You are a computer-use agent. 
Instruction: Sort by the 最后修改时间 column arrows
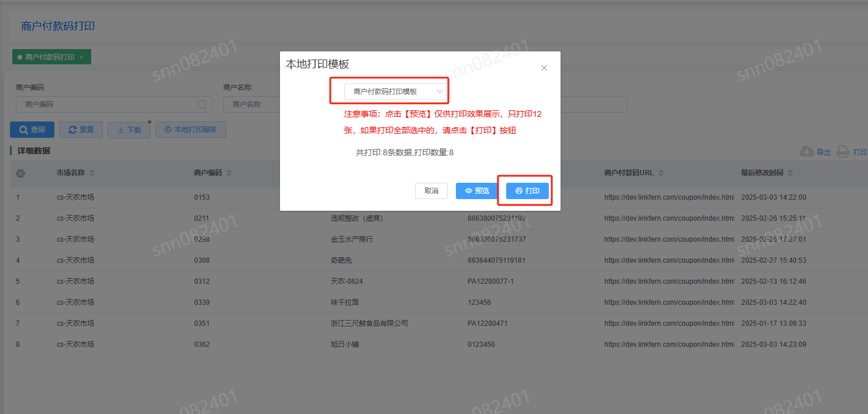click(790, 173)
